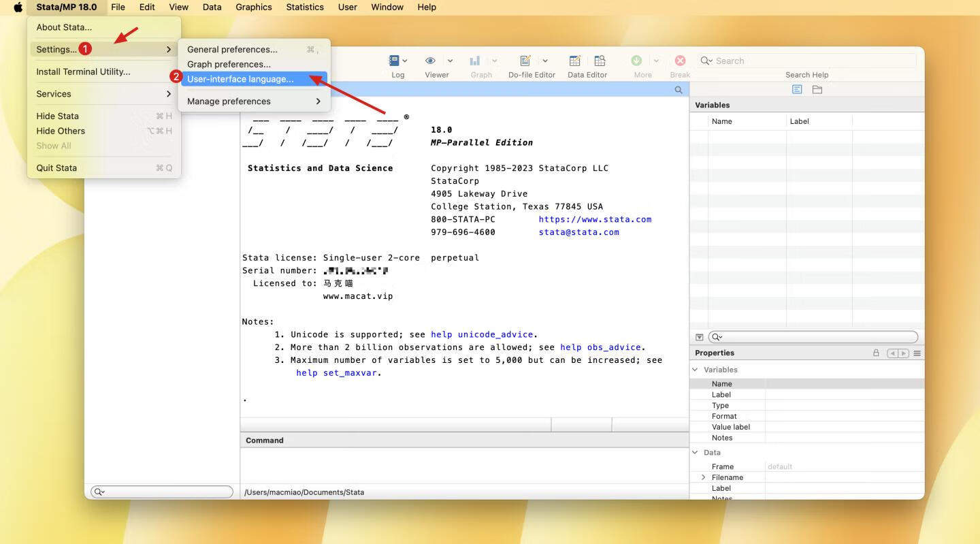Image resolution: width=980 pixels, height=544 pixels.
Task: Select the Frame row in Properties
Action: [807, 466]
